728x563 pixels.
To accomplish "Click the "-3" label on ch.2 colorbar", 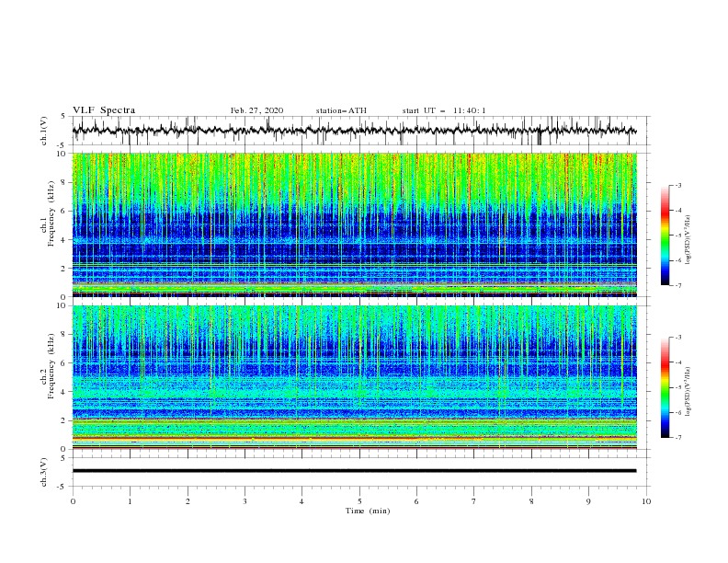I will pyautogui.click(x=677, y=338).
